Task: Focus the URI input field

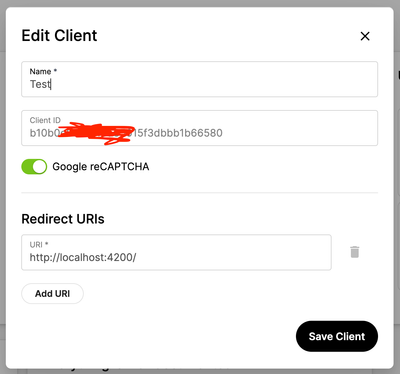Action: (176, 252)
